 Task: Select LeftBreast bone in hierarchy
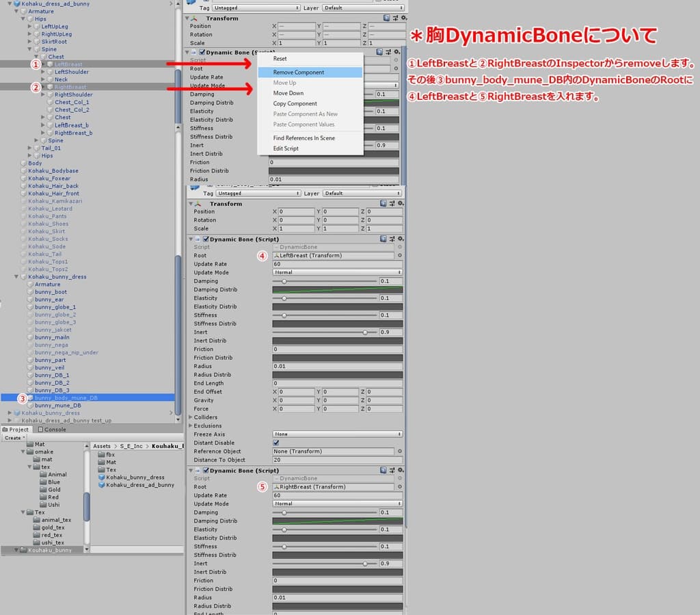68,64
